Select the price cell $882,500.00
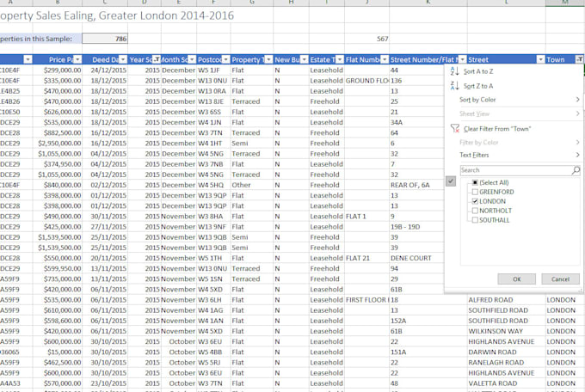585x392 pixels. tap(58, 132)
